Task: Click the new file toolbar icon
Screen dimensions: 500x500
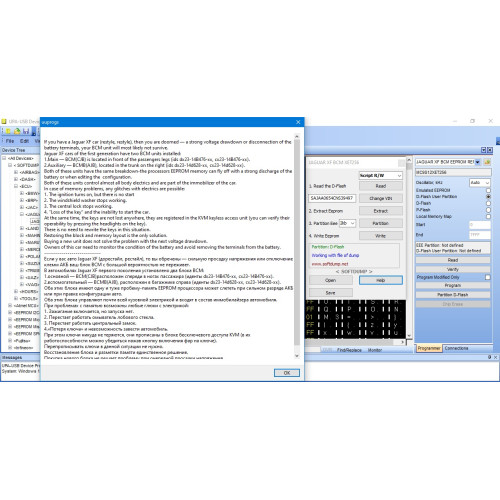Action: (8, 131)
